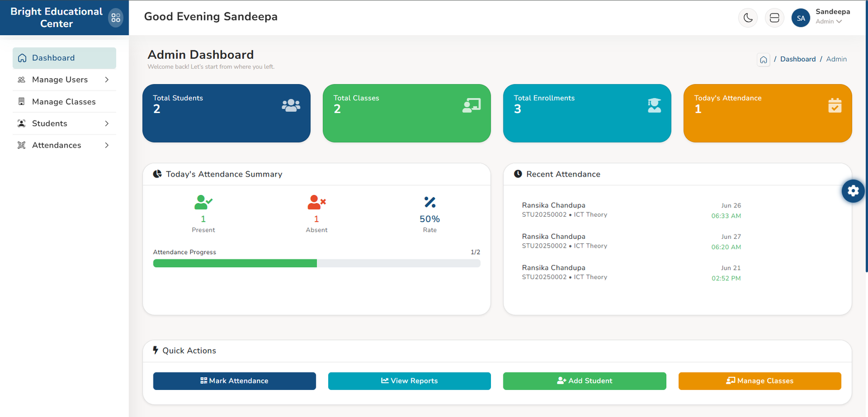Toggle sidebar with the grid icon
868x417 pixels.
point(116,18)
